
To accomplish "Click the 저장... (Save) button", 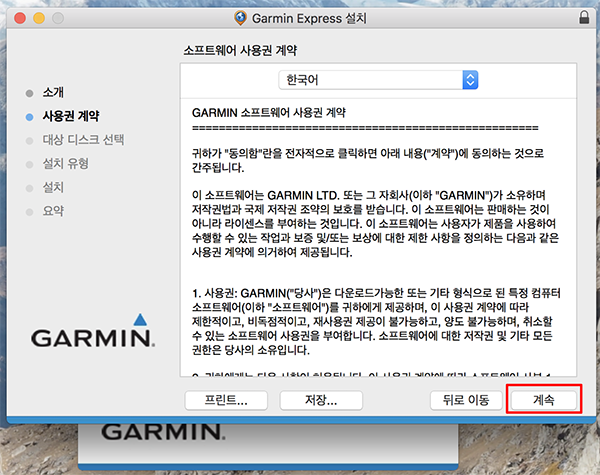I will pyautogui.click(x=321, y=400).
